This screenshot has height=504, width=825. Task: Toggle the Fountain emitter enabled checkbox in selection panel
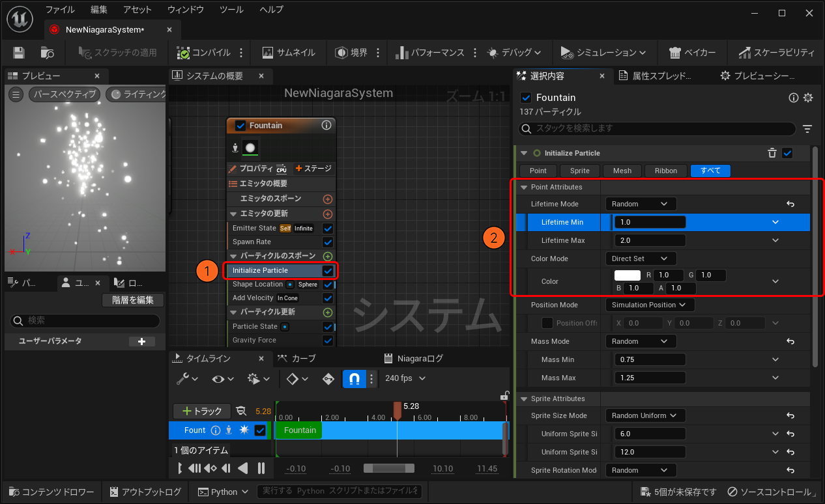tap(527, 98)
